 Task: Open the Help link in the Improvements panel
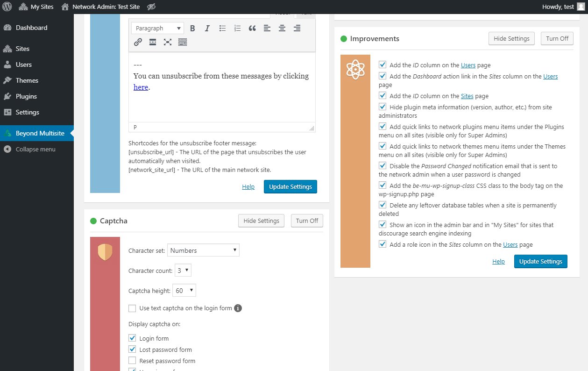click(x=498, y=262)
